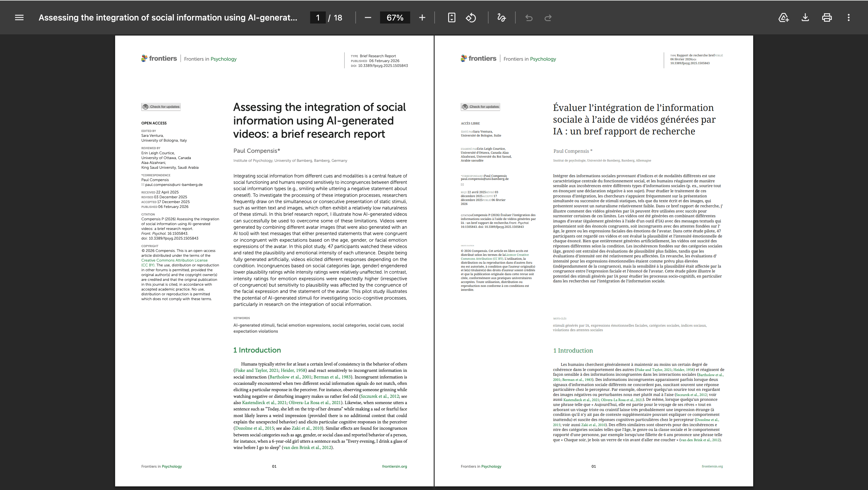
Task: Toggle fit to page icon
Action: point(451,17)
